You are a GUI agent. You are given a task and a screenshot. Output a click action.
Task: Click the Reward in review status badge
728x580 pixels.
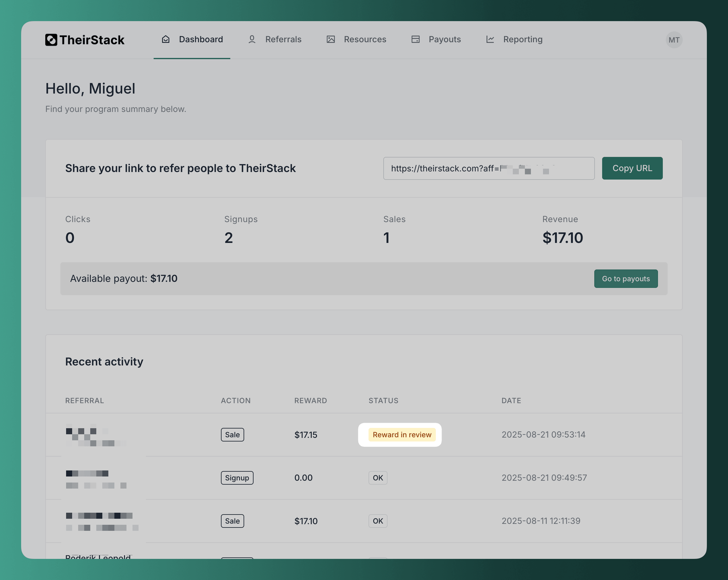[x=402, y=435]
